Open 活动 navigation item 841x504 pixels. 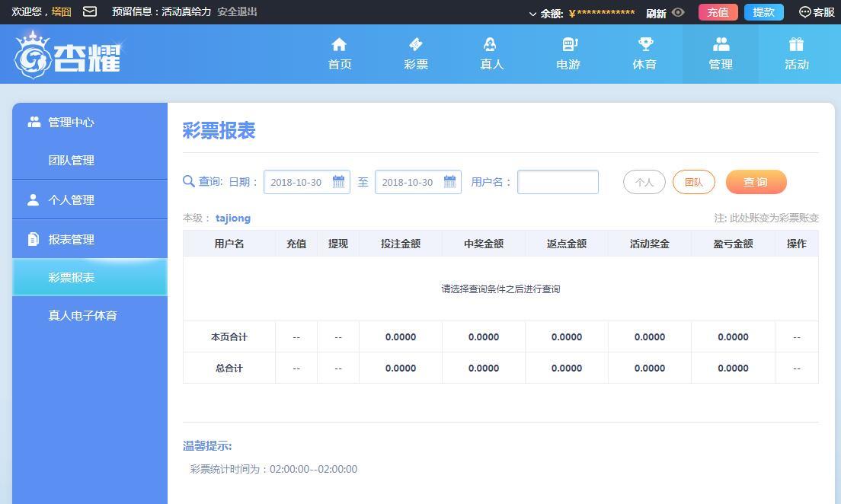(797, 53)
